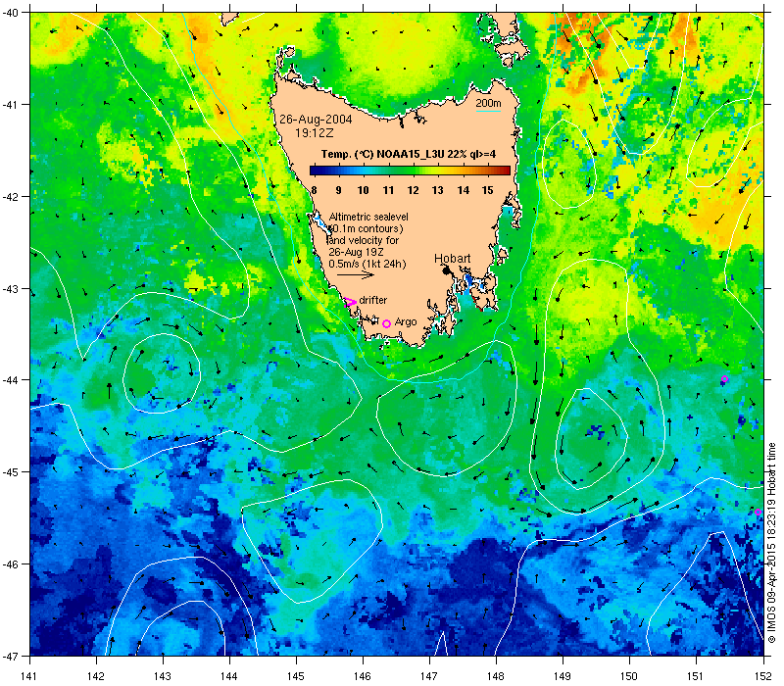Screen dimensions: 784x686
Task: Click the latitude axis label '-44'
Action: click(9, 380)
